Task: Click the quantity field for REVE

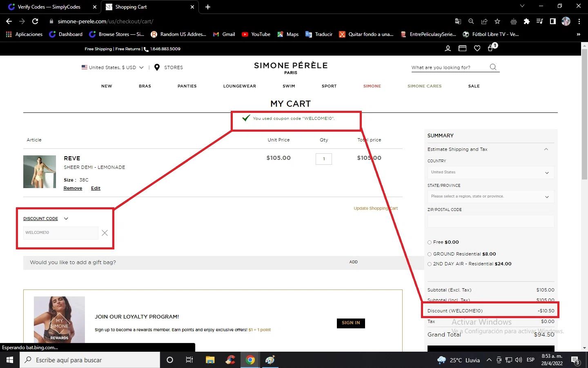Action: point(324,159)
